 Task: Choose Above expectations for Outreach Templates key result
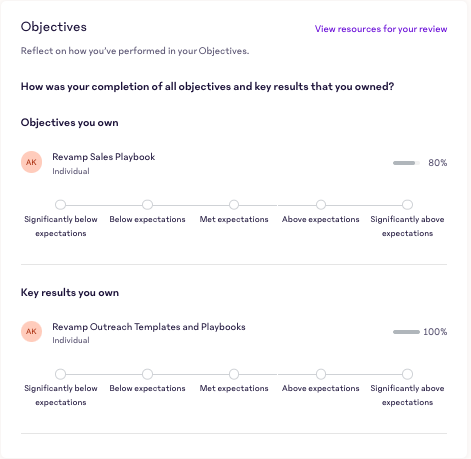pyautogui.click(x=321, y=374)
